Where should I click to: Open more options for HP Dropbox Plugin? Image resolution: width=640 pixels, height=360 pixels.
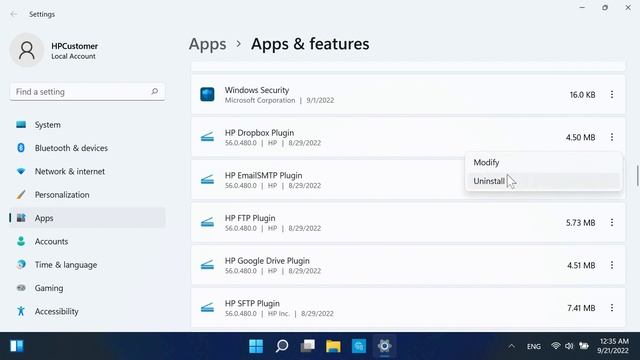coord(611,137)
